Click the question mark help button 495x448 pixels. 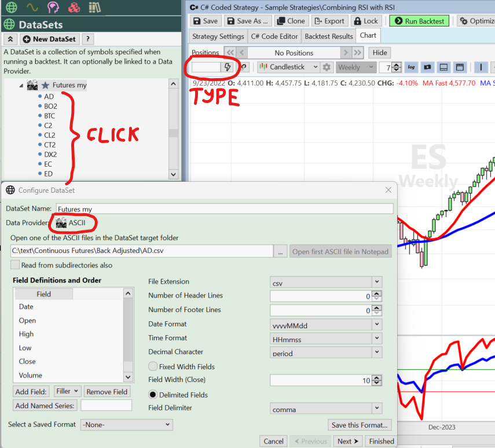point(88,39)
